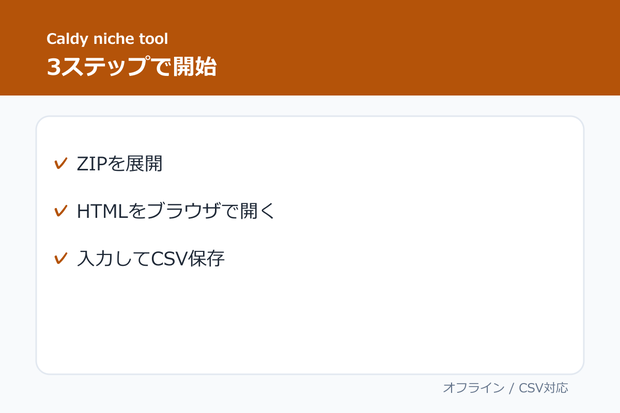Click the checkmark beside HTMLをブラウザで開く
This screenshot has width=620, height=413.
(x=60, y=211)
